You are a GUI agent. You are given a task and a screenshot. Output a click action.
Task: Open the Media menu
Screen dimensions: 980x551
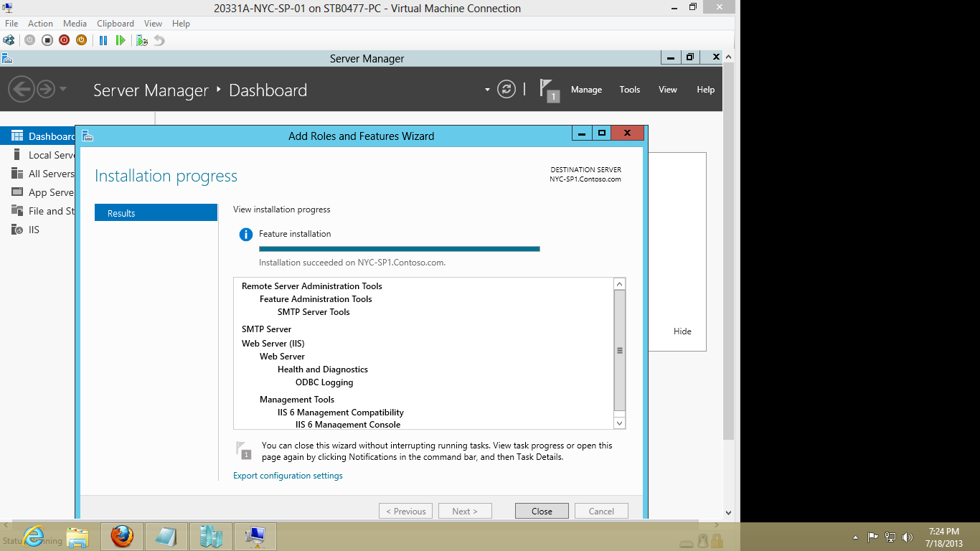[x=75, y=24]
